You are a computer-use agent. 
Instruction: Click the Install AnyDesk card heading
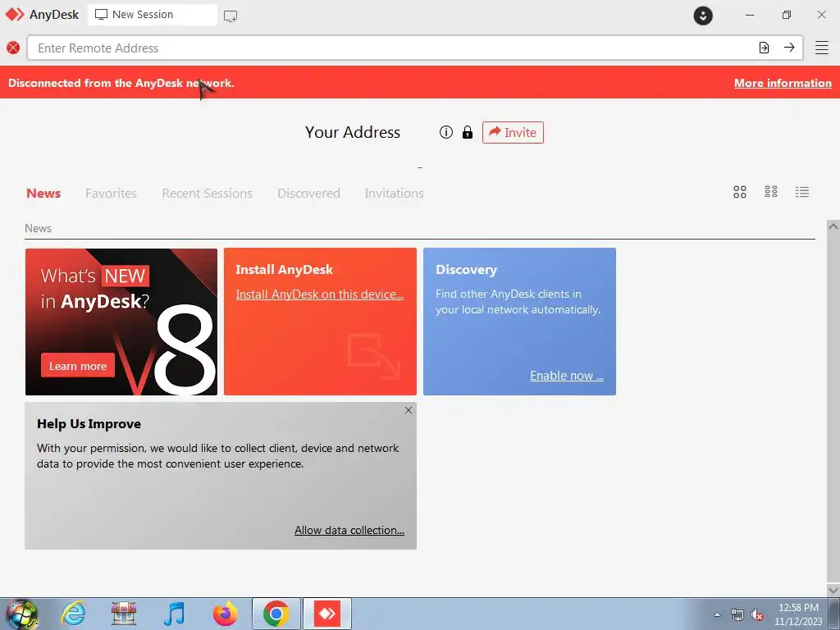tap(285, 270)
